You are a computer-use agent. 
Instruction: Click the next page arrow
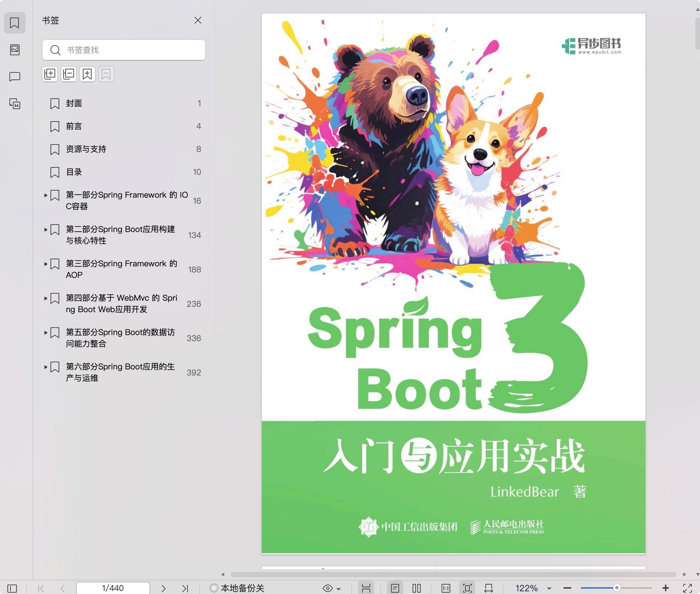164,588
